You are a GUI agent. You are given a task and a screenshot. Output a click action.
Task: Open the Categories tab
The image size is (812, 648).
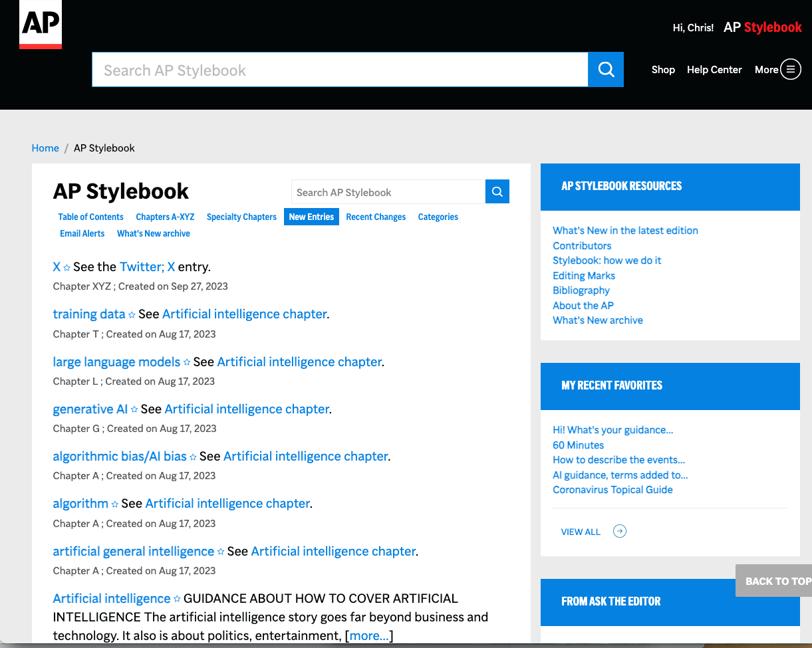(438, 217)
